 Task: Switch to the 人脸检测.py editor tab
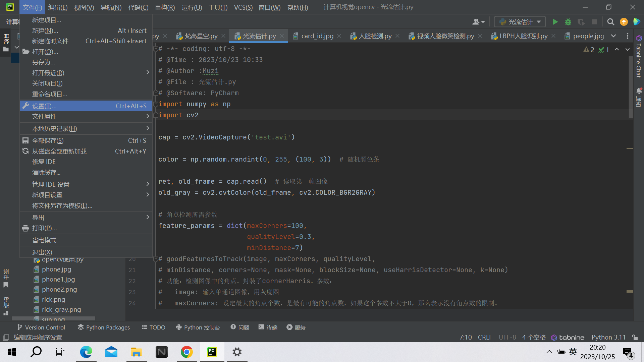click(375, 36)
